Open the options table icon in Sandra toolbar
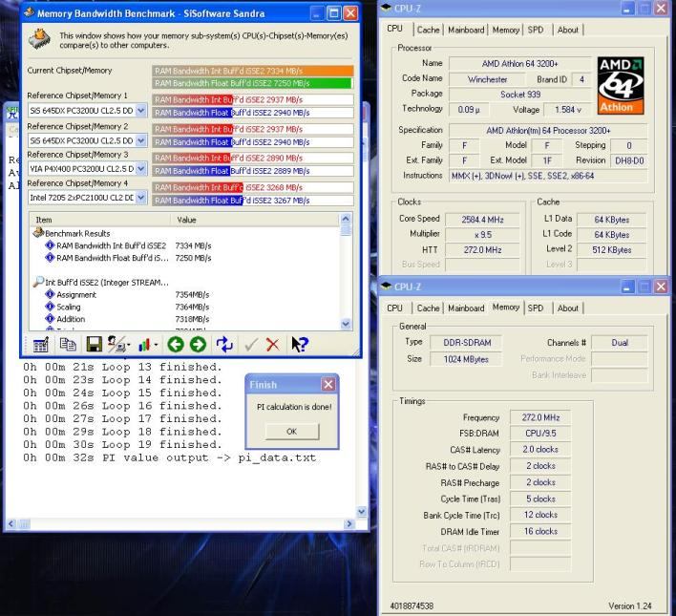 click(x=40, y=345)
